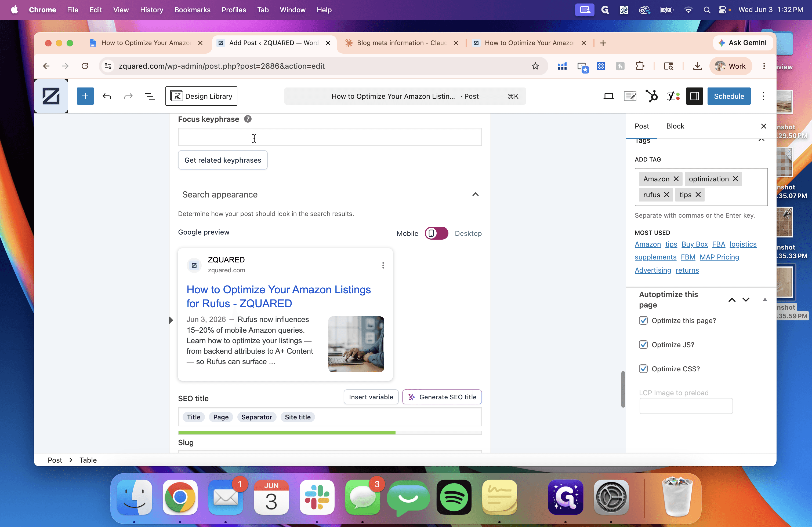Image resolution: width=812 pixels, height=527 pixels.
Task: Toggle Autoptimize panel collapse triangle
Action: pos(765,299)
